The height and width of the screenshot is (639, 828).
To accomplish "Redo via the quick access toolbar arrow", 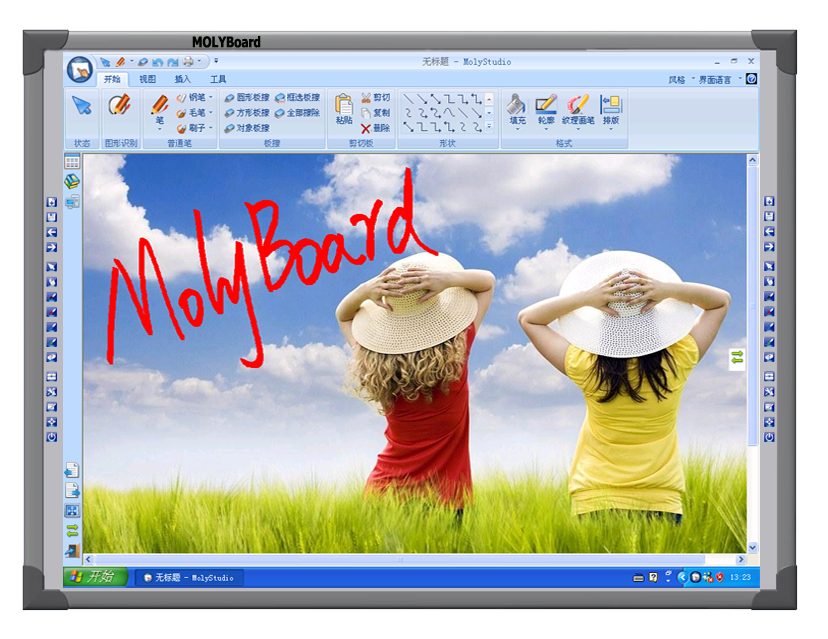I will pos(173,62).
